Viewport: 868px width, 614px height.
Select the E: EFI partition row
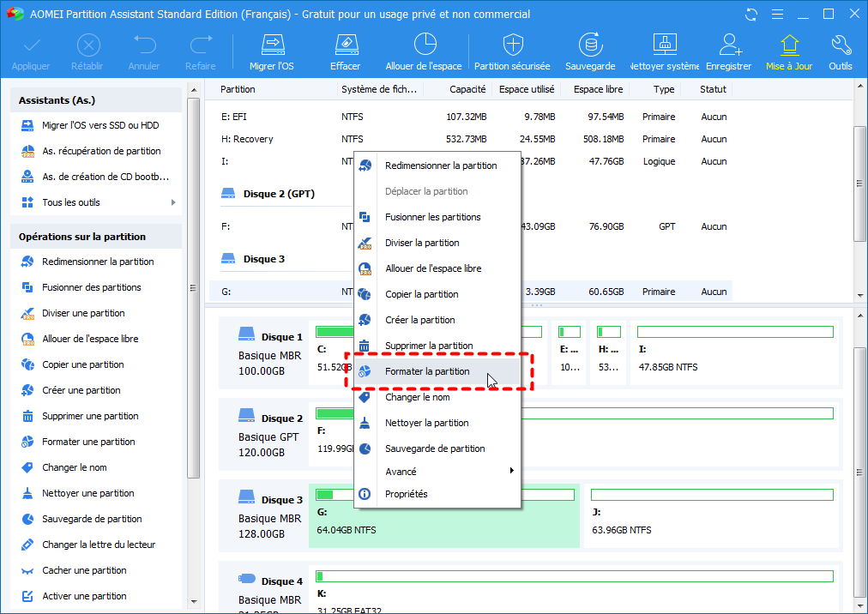(x=471, y=117)
